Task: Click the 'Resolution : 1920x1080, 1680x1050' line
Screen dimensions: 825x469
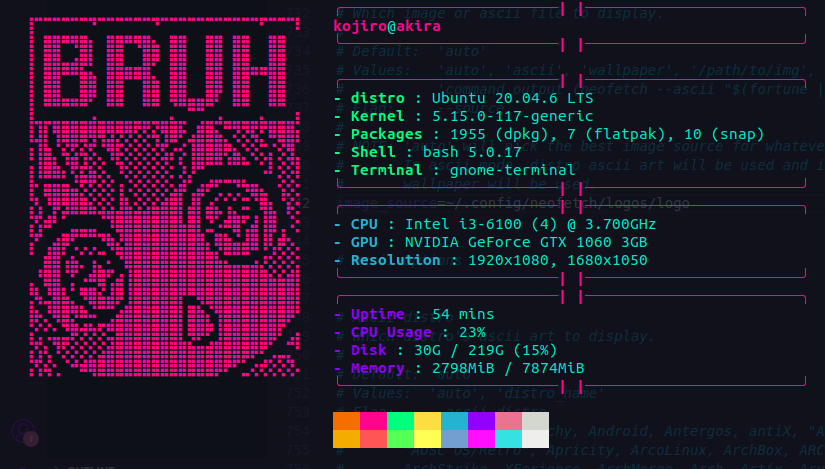Action: tap(490, 260)
